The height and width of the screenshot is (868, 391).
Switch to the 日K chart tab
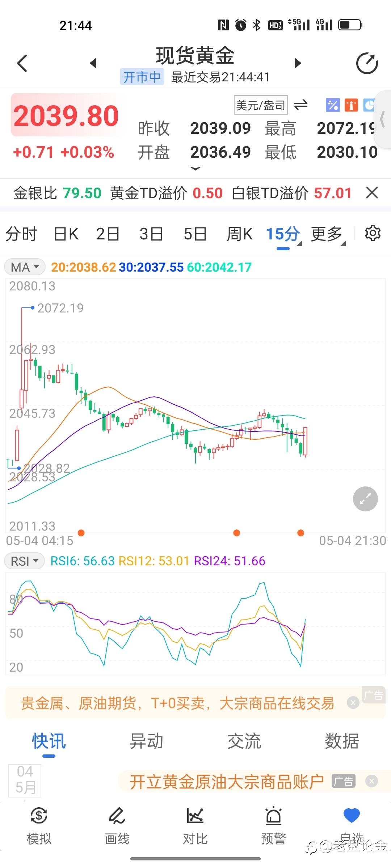[x=66, y=234]
